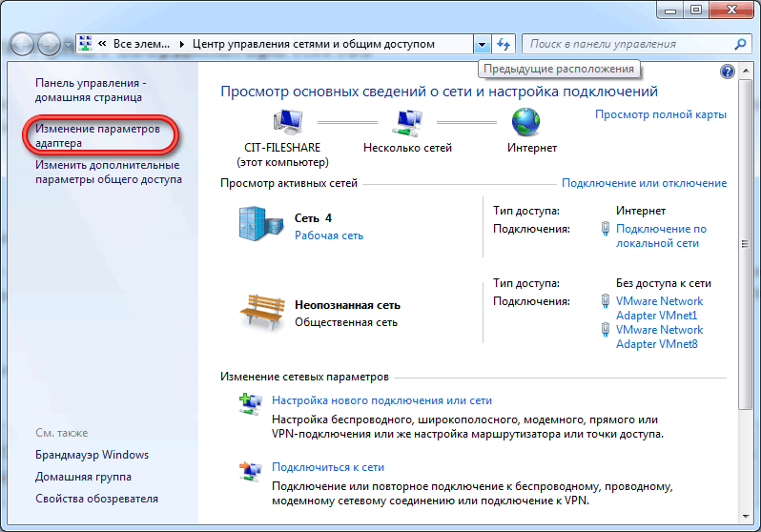This screenshot has height=532, width=761.
Task: Open recent pages dropdown next to Forward
Action: pos(68,45)
